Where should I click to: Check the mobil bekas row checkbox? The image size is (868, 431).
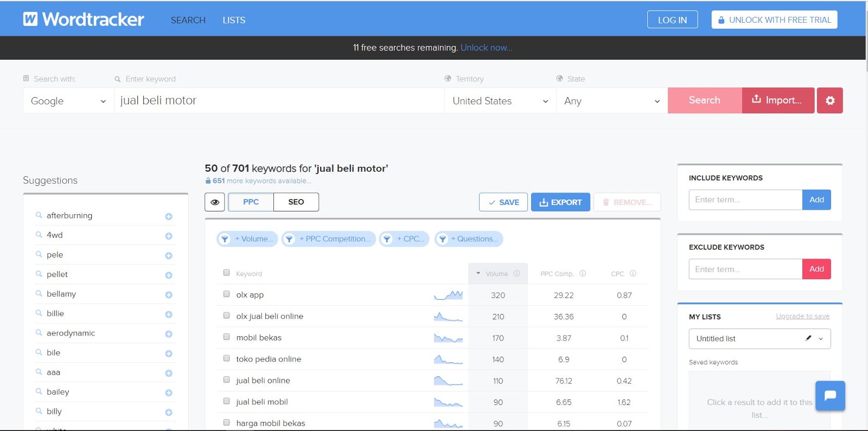tap(227, 337)
